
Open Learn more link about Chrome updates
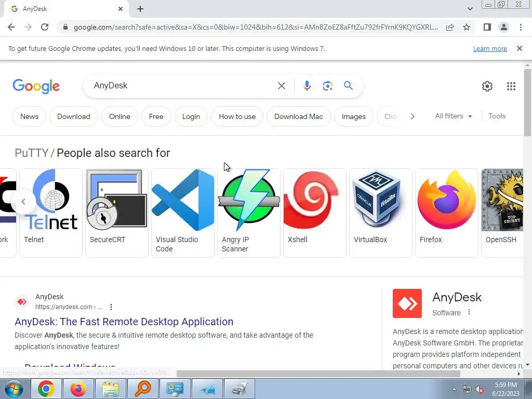point(490,48)
